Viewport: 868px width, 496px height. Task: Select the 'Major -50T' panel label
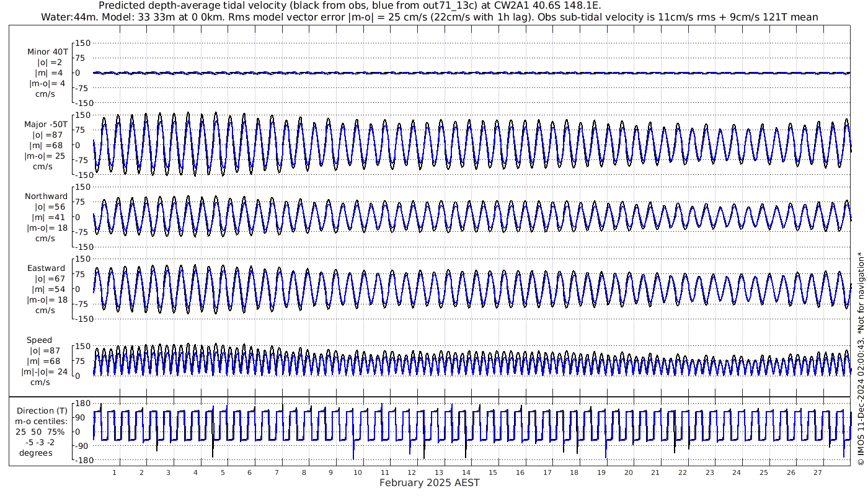pyautogui.click(x=46, y=124)
